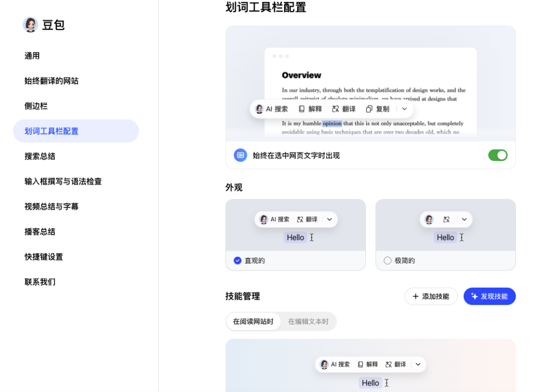The height and width of the screenshot is (392, 542).
Task: Click the copy icon in preview toolbar
Action: click(x=369, y=109)
